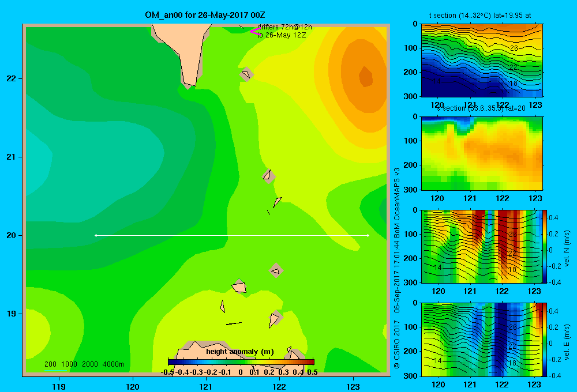Click the 'vel. E (m/s)' axis label

(567, 342)
